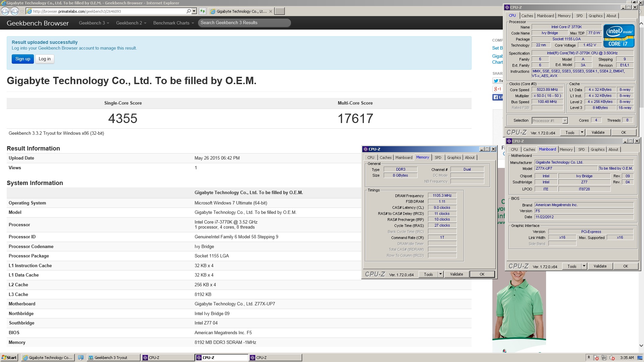Switch Memory CPU-Z window to CPU tab
This screenshot has width=644, height=362.
pyautogui.click(x=371, y=158)
